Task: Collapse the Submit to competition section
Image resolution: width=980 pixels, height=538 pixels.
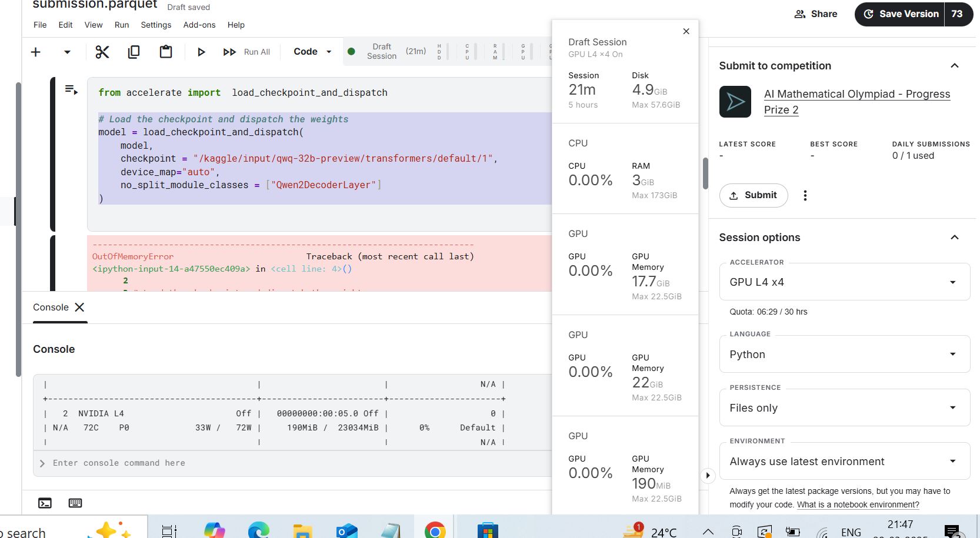Action: click(954, 66)
